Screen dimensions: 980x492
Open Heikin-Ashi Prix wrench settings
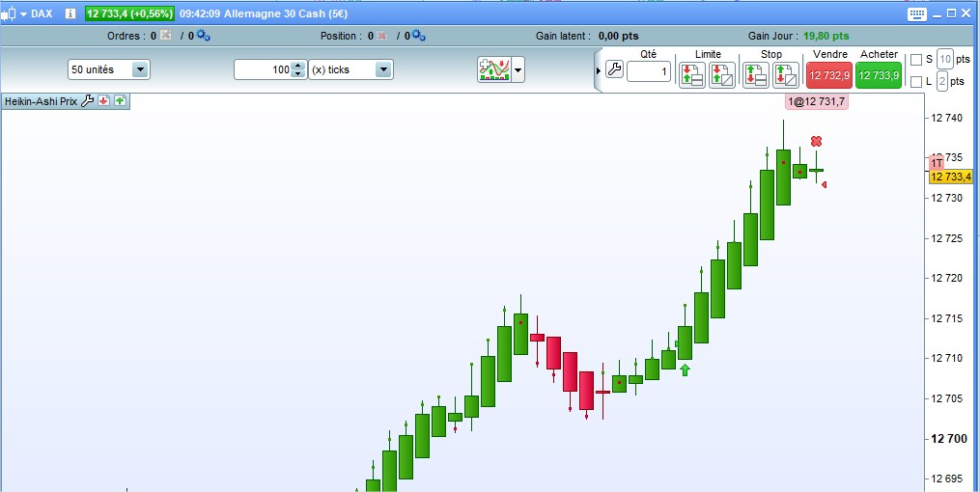tap(88, 101)
